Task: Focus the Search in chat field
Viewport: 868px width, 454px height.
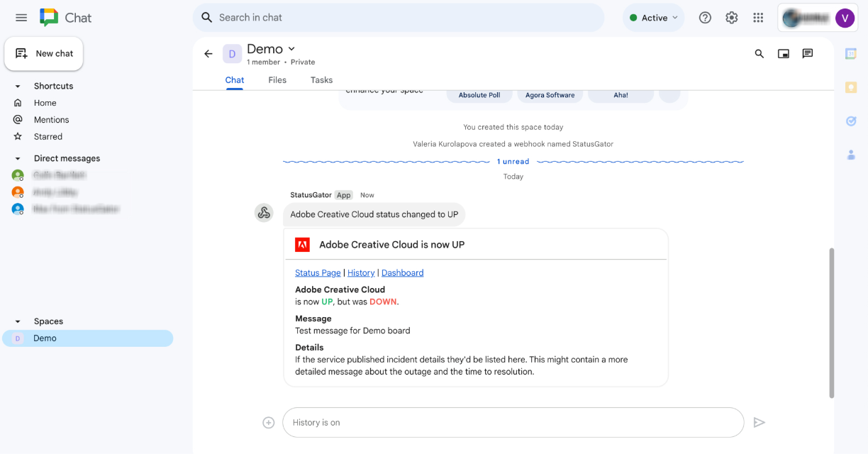Action: tap(399, 18)
